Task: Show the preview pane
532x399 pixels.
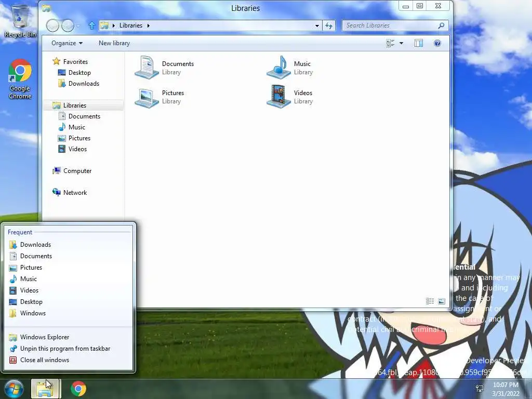Action: [419, 43]
